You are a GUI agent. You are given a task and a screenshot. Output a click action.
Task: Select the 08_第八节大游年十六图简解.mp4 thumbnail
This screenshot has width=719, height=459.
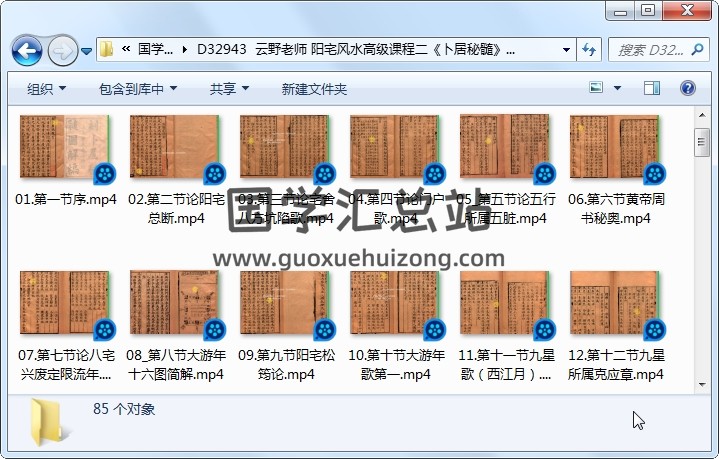point(175,303)
